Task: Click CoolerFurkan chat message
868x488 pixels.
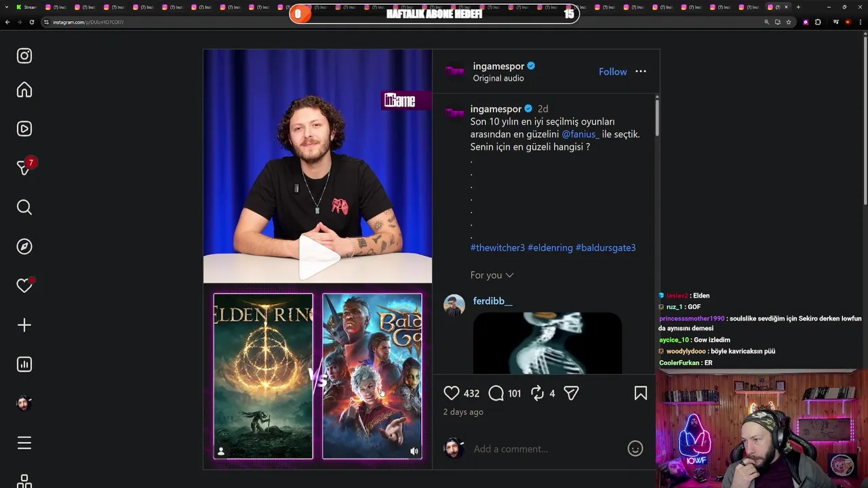Action: point(686,363)
